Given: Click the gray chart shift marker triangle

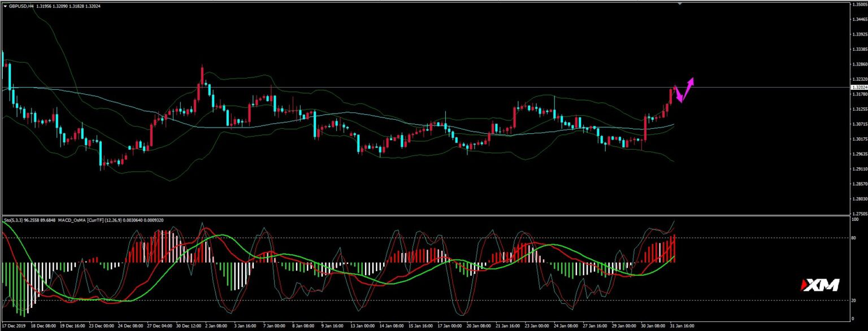Looking at the screenshot, I should (x=680, y=4).
